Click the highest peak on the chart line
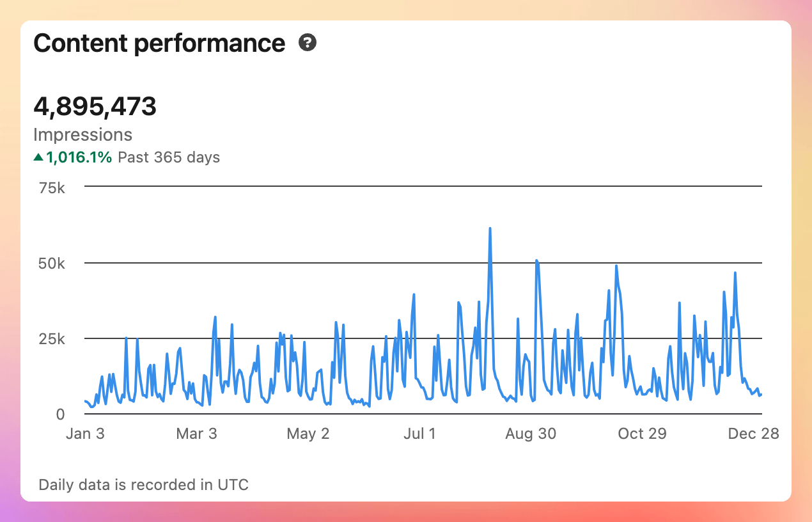Image resolution: width=812 pixels, height=522 pixels. [x=490, y=228]
